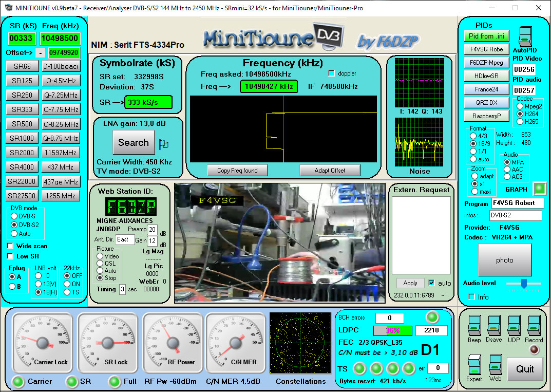Select LNB volt 13(V) option

[x=39, y=284]
